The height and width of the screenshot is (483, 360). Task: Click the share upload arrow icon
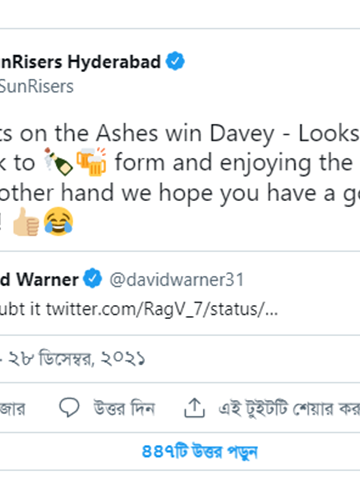click(194, 407)
